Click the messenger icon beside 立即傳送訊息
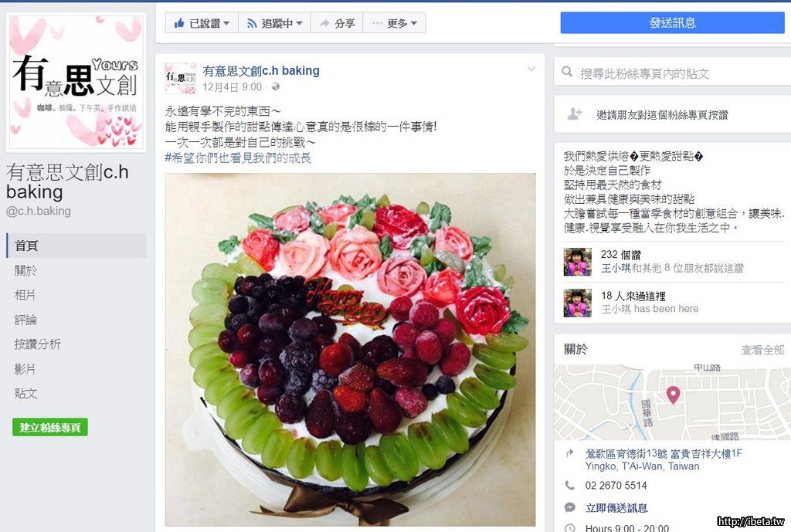The image size is (791, 532). (570, 507)
